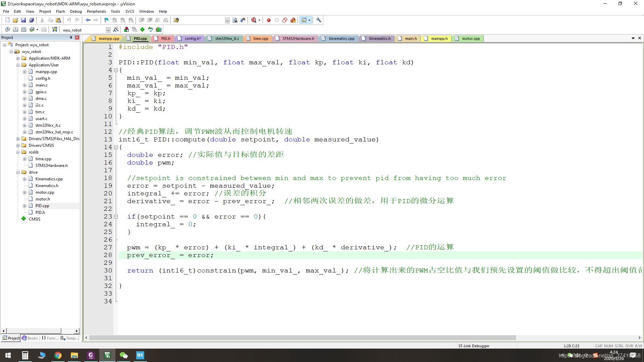This screenshot has height=362, width=644.
Task: Collapse the roslib folder in project tree
Action: (x=18, y=152)
